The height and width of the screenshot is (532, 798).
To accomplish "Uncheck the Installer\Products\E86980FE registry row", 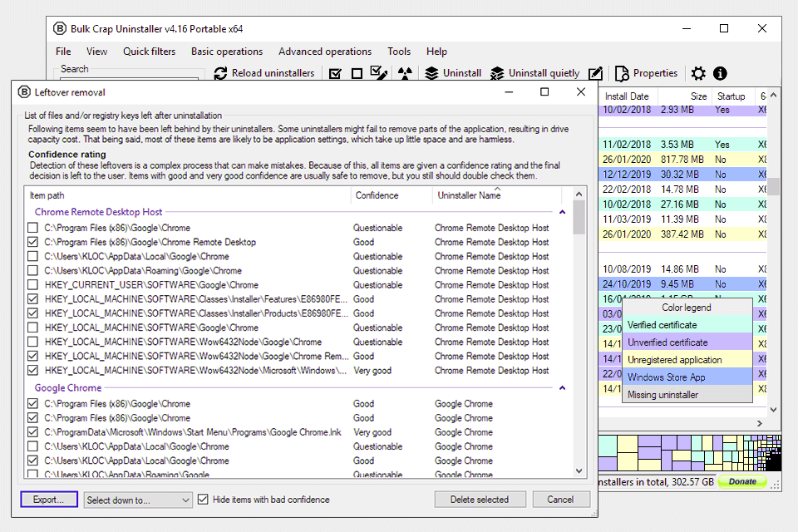I will pyautogui.click(x=32, y=313).
